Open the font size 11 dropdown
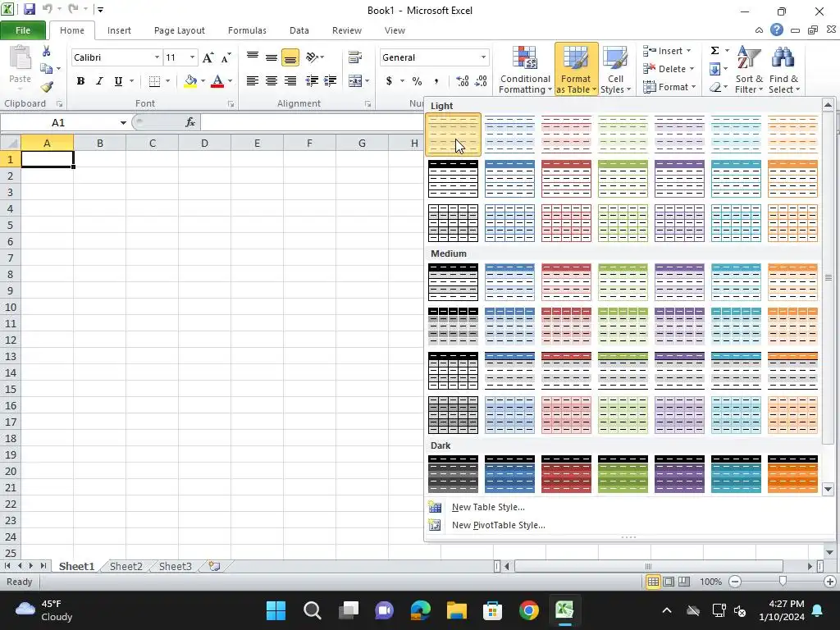 coord(192,57)
